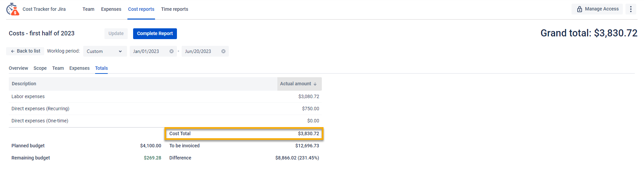This screenshot has width=644, height=178.
Task: Go to Cost reports in top navigation
Action: coord(141,9)
